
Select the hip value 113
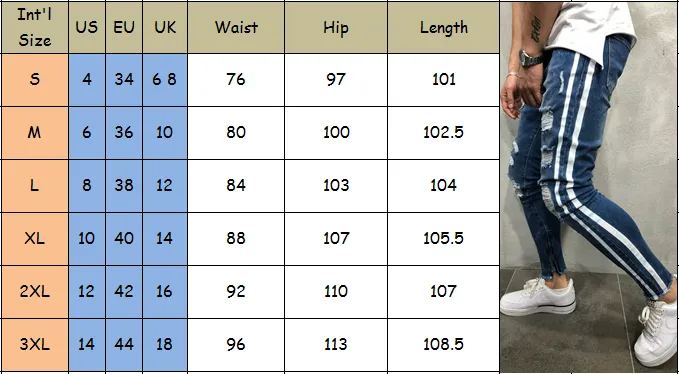(336, 345)
